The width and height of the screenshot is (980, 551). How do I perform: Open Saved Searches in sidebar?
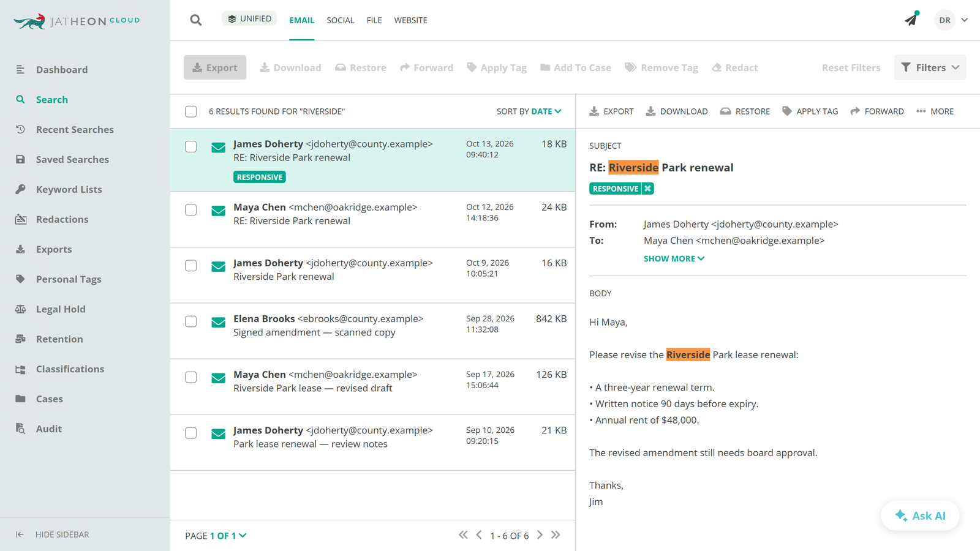(x=72, y=160)
